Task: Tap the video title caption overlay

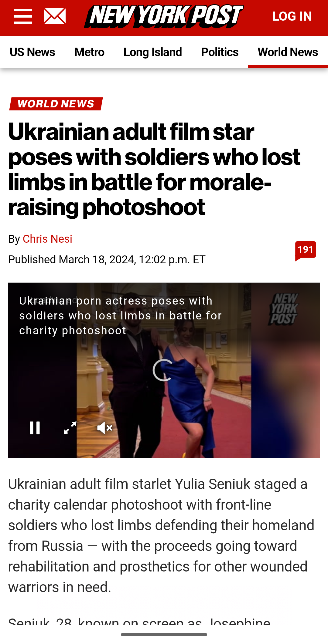Action: click(x=121, y=315)
